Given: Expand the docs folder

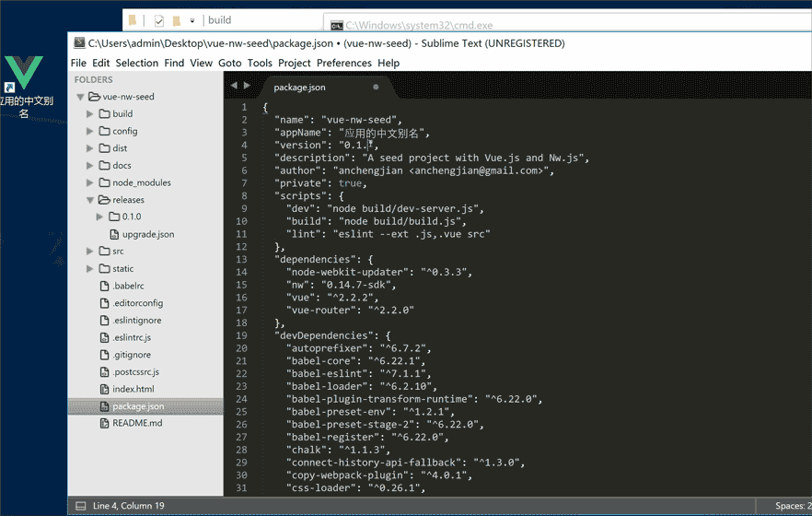Looking at the screenshot, I should (89, 165).
